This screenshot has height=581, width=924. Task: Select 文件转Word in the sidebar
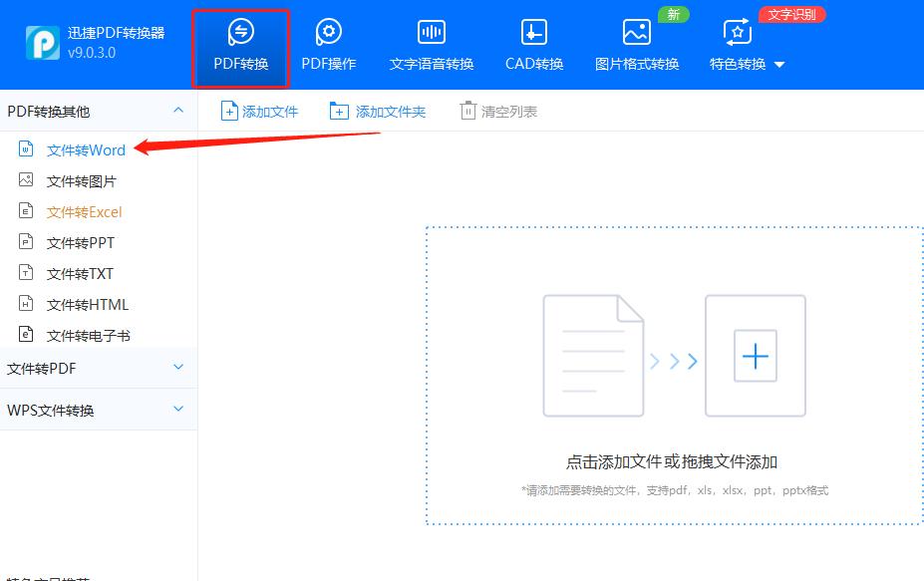(x=85, y=149)
